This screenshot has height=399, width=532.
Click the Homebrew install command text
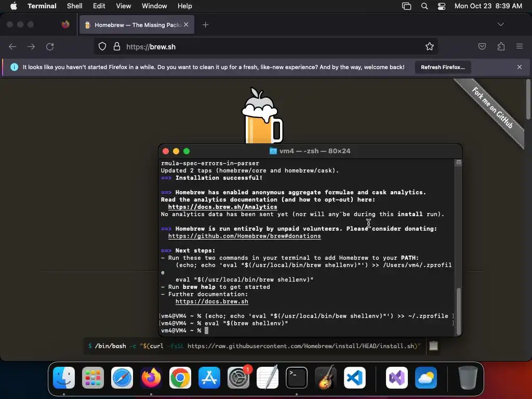(254, 346)
